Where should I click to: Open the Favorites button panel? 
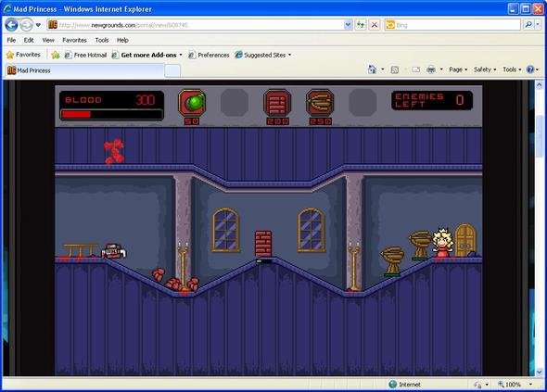[23, 55]
